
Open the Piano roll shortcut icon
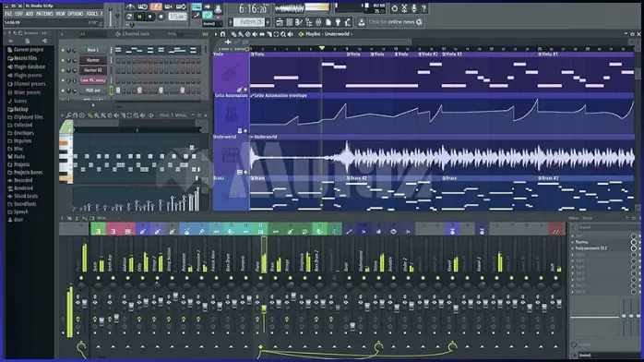pos(299,22)
